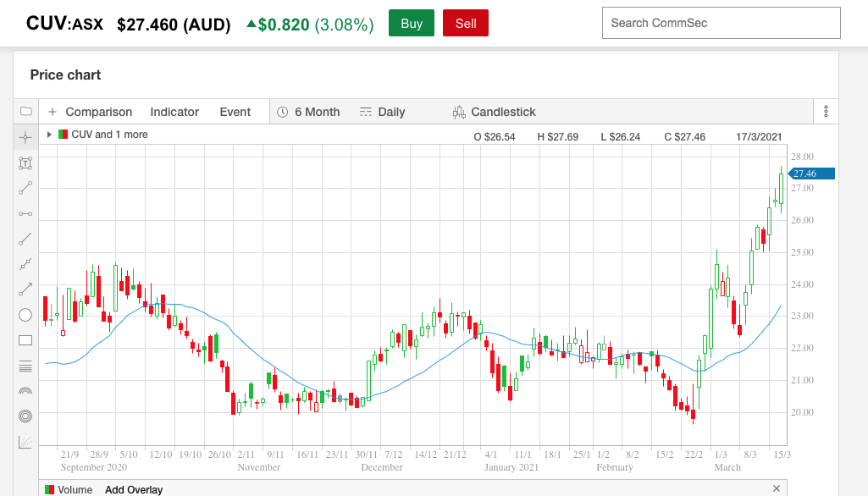Image resolution: width=868 pixels, height=496 pixels.
Task: Open the folder icon in chart toolbar
Action: [25, 112]
